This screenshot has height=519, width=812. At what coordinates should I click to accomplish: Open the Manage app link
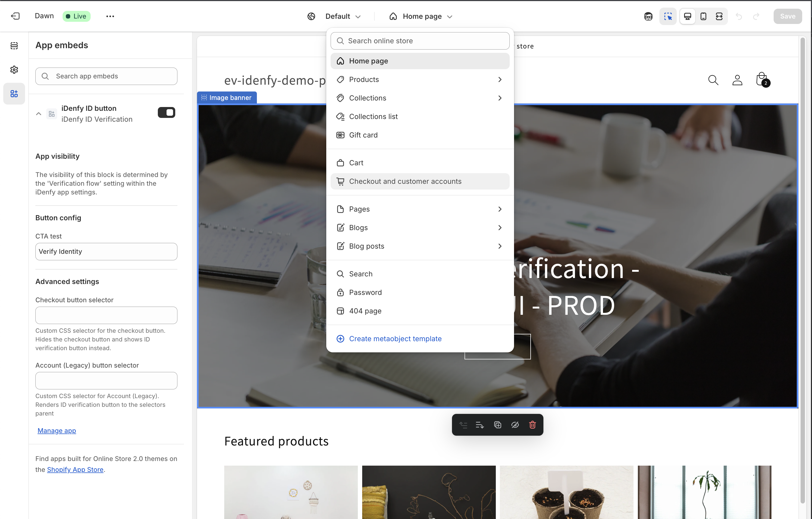tap(57, 431)
